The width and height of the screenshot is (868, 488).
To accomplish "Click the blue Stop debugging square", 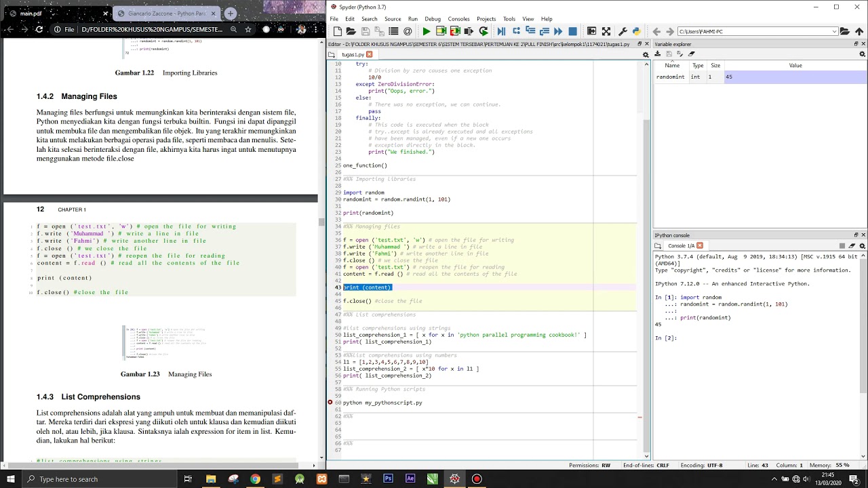I will [572, 31].
